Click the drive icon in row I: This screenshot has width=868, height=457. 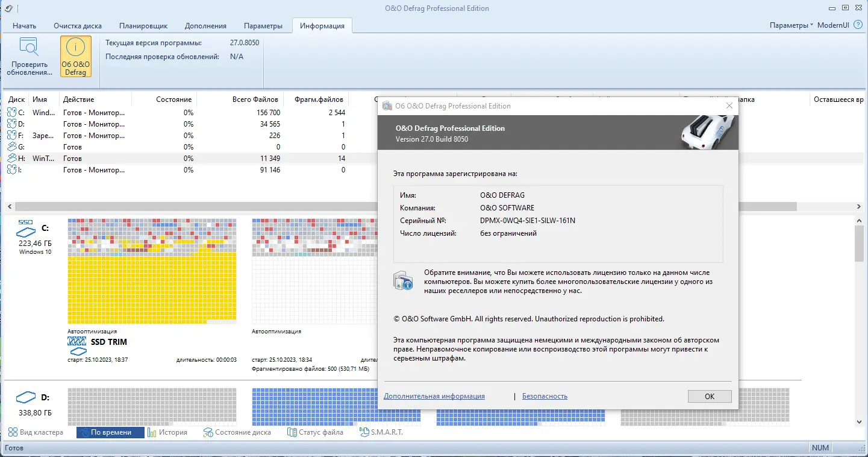tap(12, 170)
